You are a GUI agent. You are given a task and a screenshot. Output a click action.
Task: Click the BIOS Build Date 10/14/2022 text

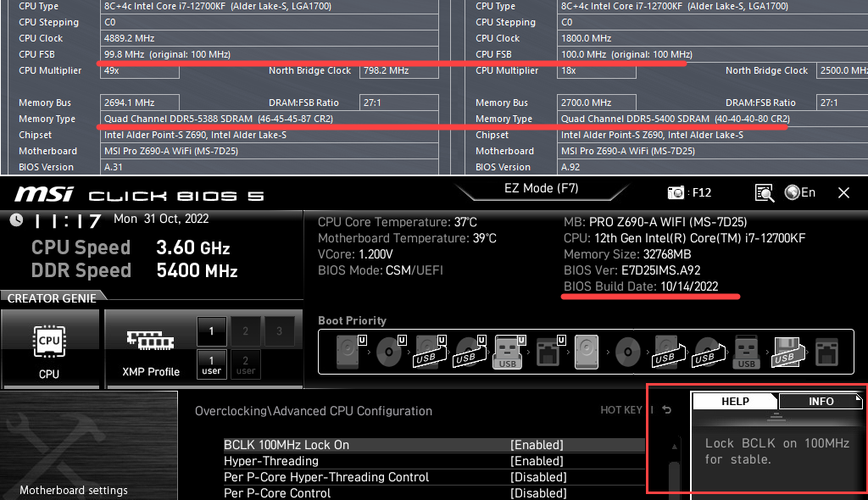click(641, 286)
